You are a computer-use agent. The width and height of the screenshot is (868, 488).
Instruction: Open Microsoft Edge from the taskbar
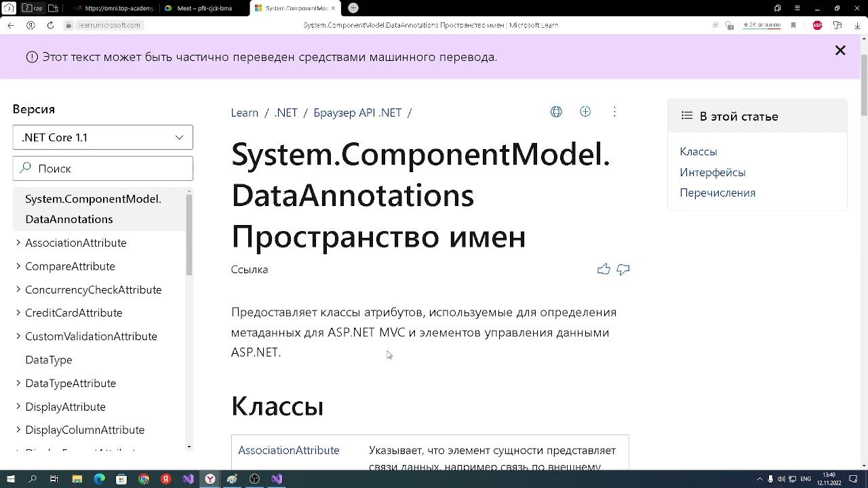(x=99, y=479)
